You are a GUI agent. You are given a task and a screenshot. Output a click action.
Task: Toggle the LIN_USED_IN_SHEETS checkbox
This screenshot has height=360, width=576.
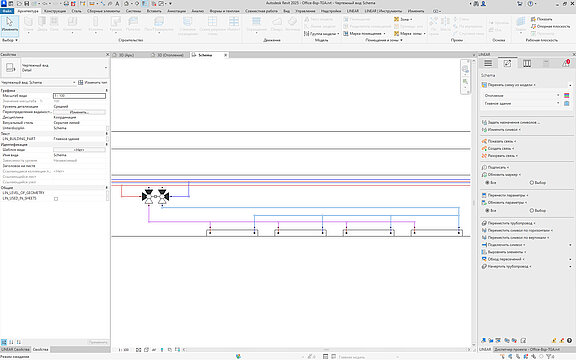56,199
